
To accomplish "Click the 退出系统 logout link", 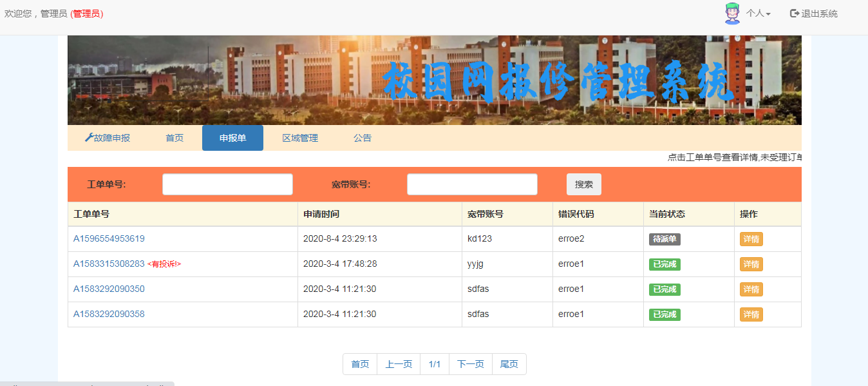I will click(x=814, y=14).
